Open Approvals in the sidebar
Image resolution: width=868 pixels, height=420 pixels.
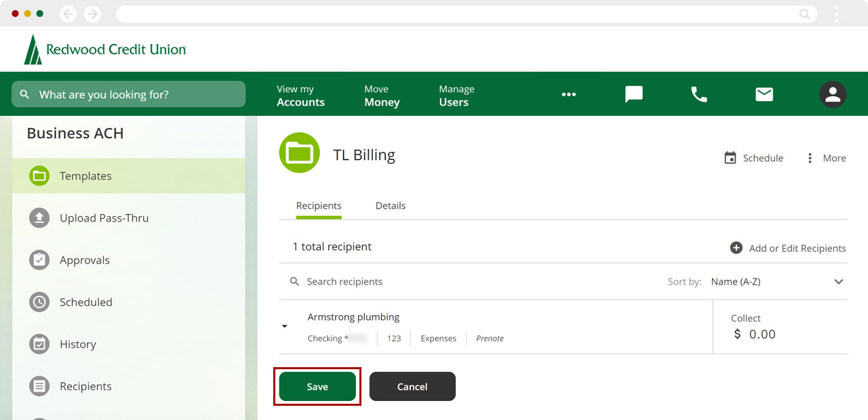click(129, 260)
